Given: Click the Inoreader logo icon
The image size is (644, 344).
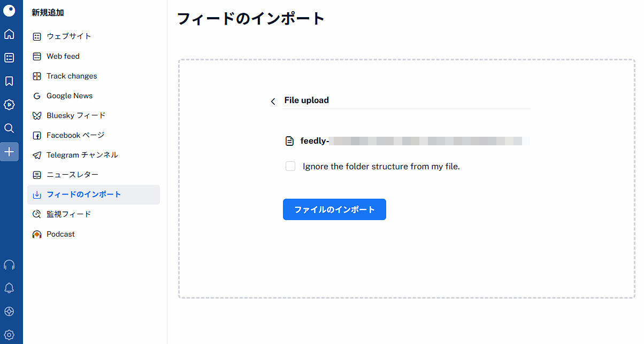Looking at the screenshot, I should (9, 11).
